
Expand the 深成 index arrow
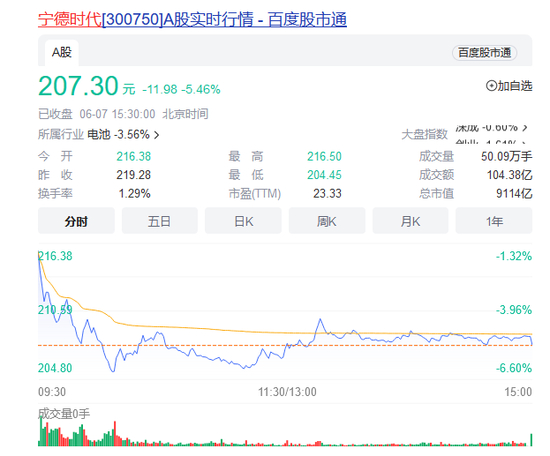click(x=525, y=128)
